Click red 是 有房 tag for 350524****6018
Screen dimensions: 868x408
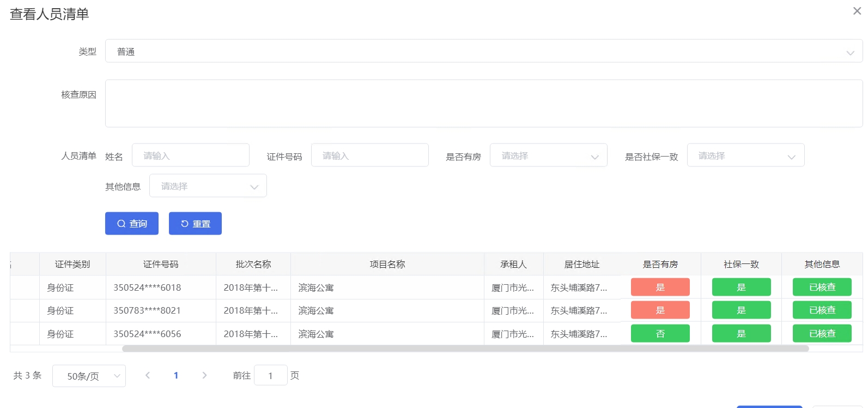pos(660,287)
